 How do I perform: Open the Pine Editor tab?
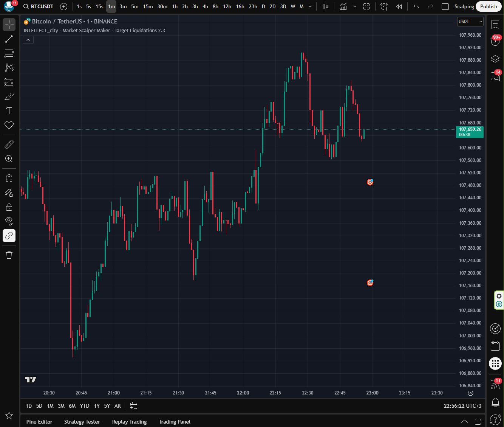[x=39, y=422]
